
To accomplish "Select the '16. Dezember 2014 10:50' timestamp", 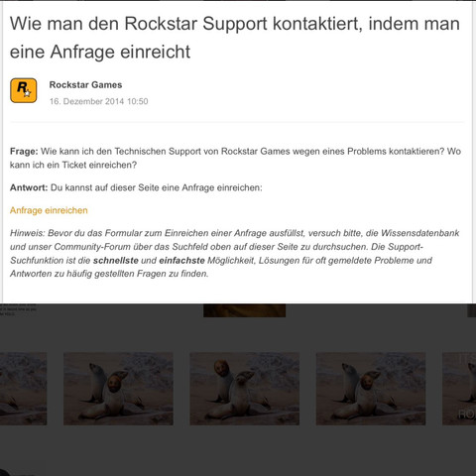I will pyautogui.click(x=98, y=101).
